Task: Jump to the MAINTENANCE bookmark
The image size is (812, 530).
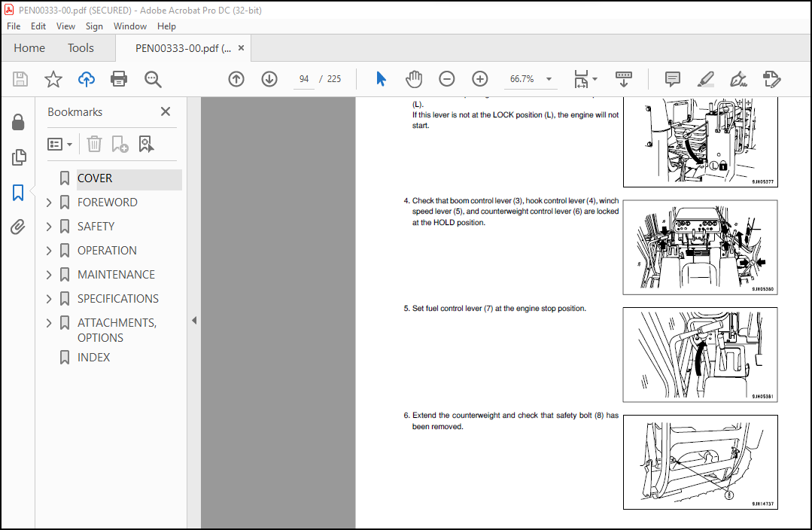Action: coord(116,275)
